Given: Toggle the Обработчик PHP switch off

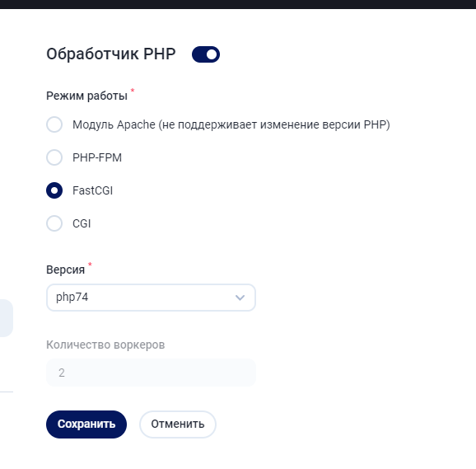Looking at the screenshot, I should tap(206, 54).
